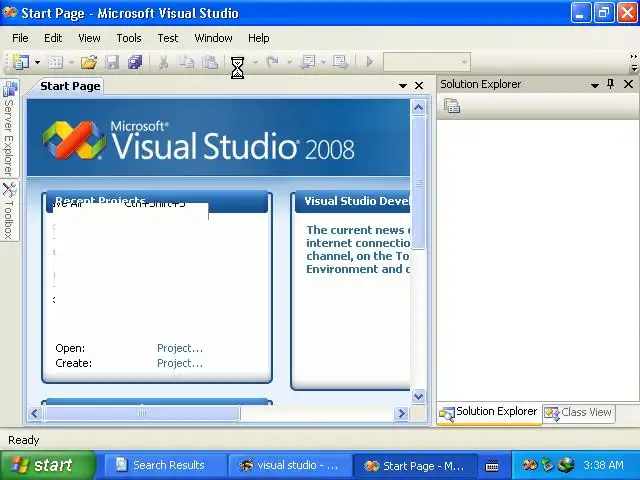Open the Tools menu
This screenshot has width=640, height=480.
click(129, 38)
